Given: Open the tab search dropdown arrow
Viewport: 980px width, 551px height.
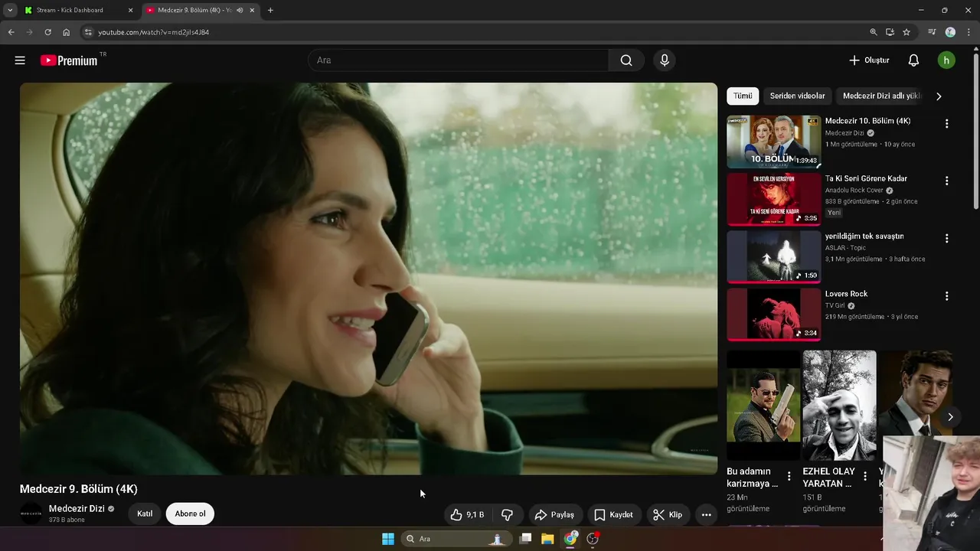Looking at the screenshot, I should [x=10, y=10].
